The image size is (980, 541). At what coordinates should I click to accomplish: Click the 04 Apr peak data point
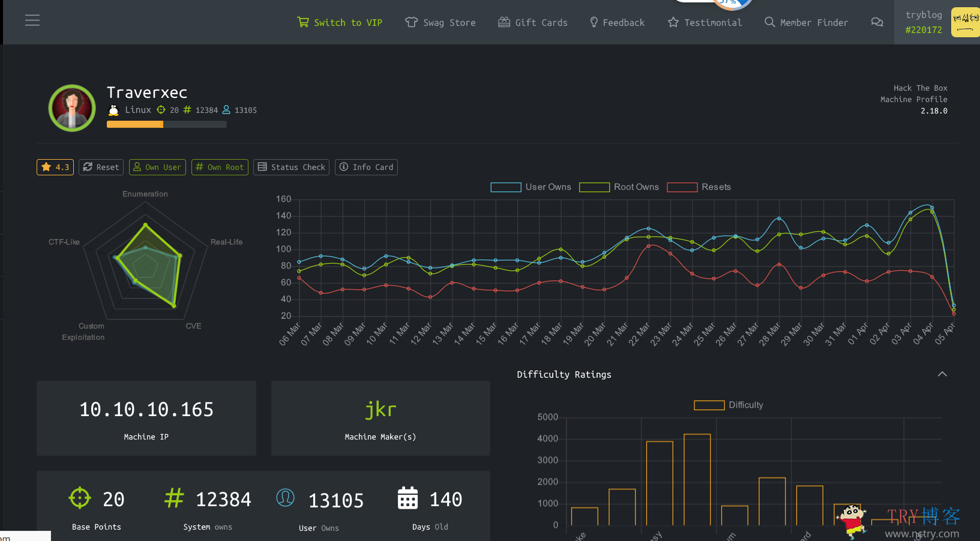click(x=932, y=208)
